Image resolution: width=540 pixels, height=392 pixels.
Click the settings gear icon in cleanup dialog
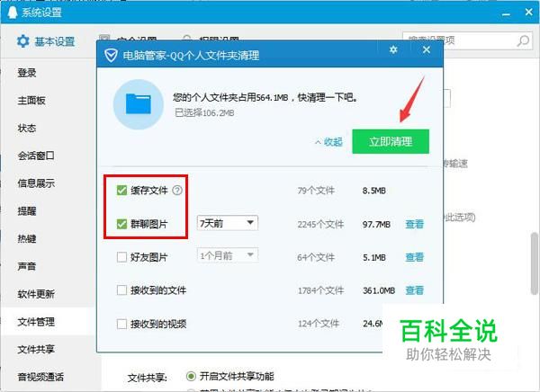(x=393, y=50)
